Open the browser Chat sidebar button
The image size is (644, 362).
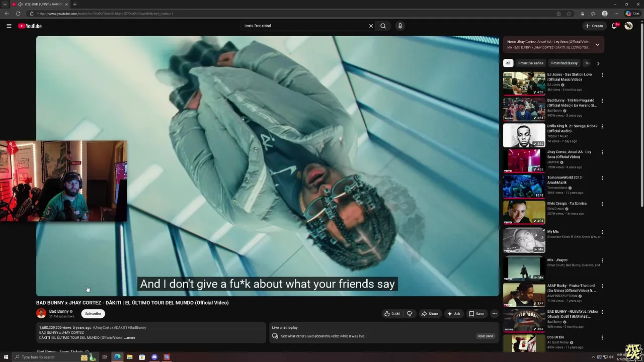(x=632, y=14)
